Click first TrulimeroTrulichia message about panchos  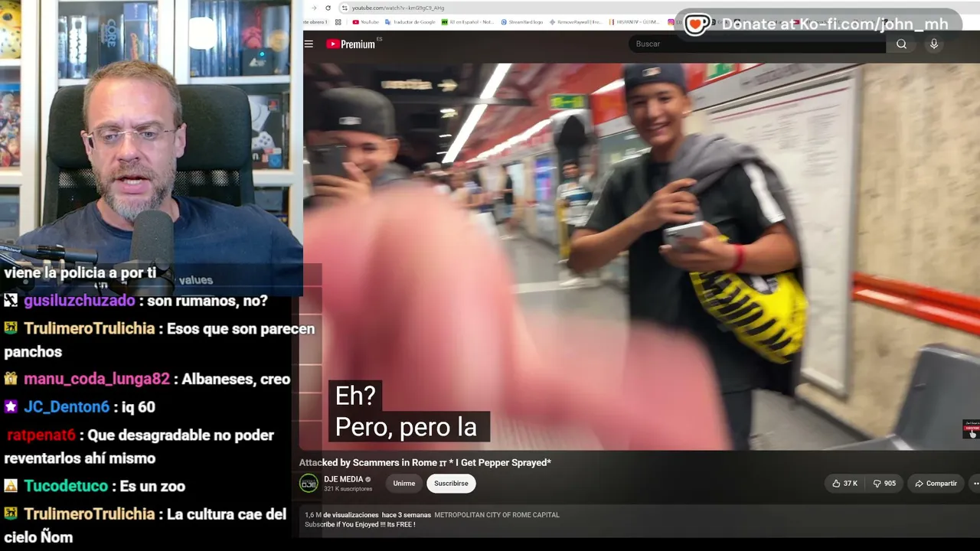(159, 340)
